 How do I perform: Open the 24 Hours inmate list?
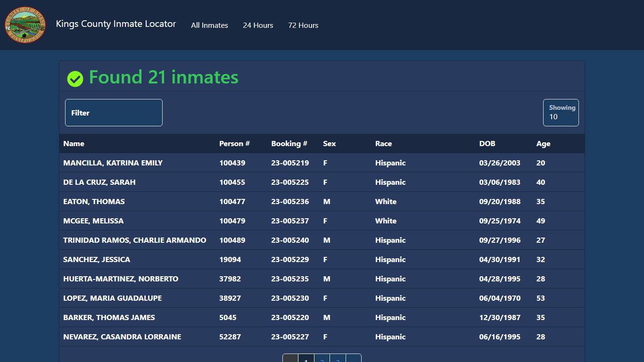(x=258, y=25)
